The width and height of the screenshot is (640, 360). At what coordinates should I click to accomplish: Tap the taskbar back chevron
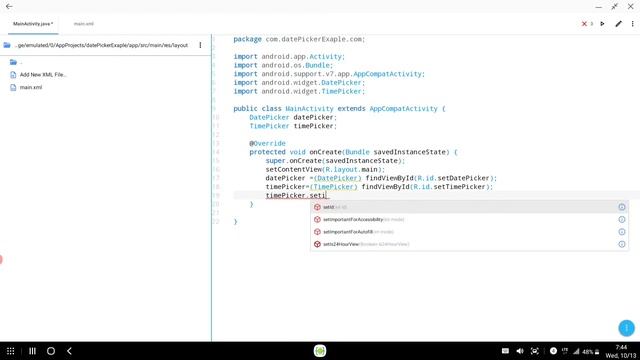pyautogui.click(x=69, y=351)
